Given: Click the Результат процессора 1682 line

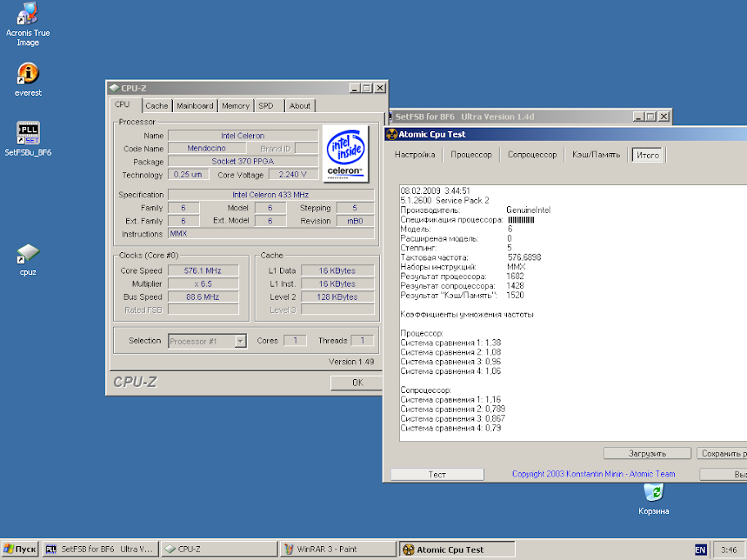Looking at the screenshot, I should (x=462, y=277).
